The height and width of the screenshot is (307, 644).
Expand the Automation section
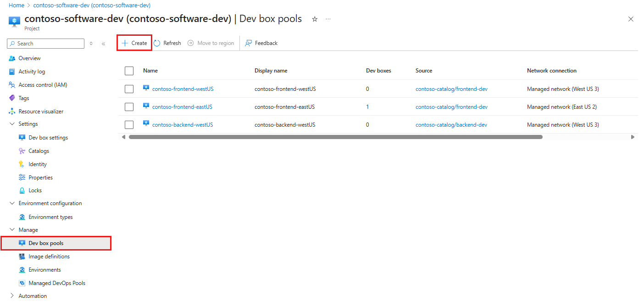[x=12, y=296]
